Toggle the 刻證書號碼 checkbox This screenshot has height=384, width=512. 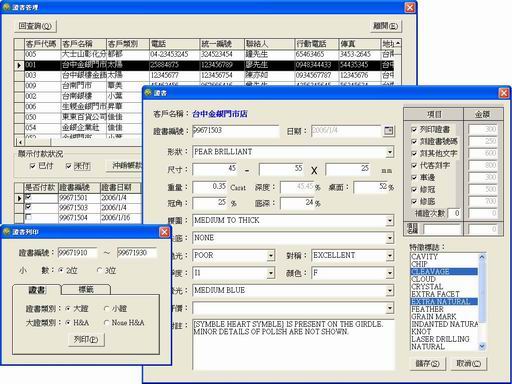[414, 141]
